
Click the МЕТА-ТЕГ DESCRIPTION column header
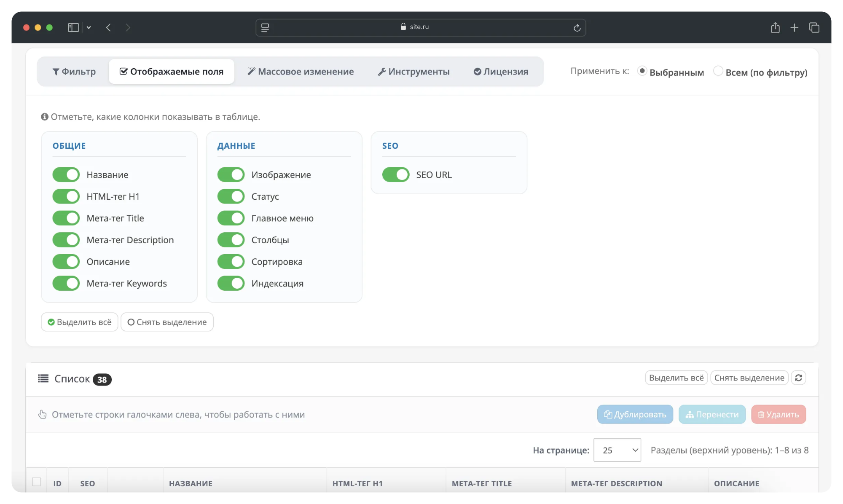coord(617,483)
